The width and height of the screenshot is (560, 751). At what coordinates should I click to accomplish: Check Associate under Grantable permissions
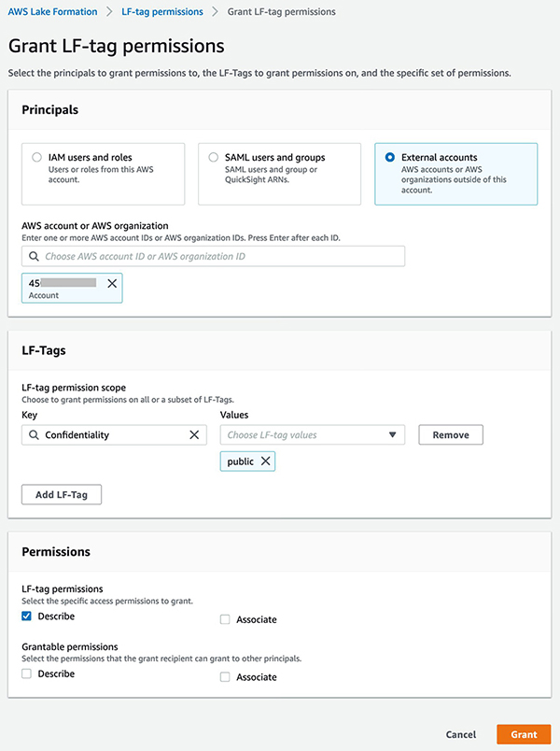pos(225,677)
